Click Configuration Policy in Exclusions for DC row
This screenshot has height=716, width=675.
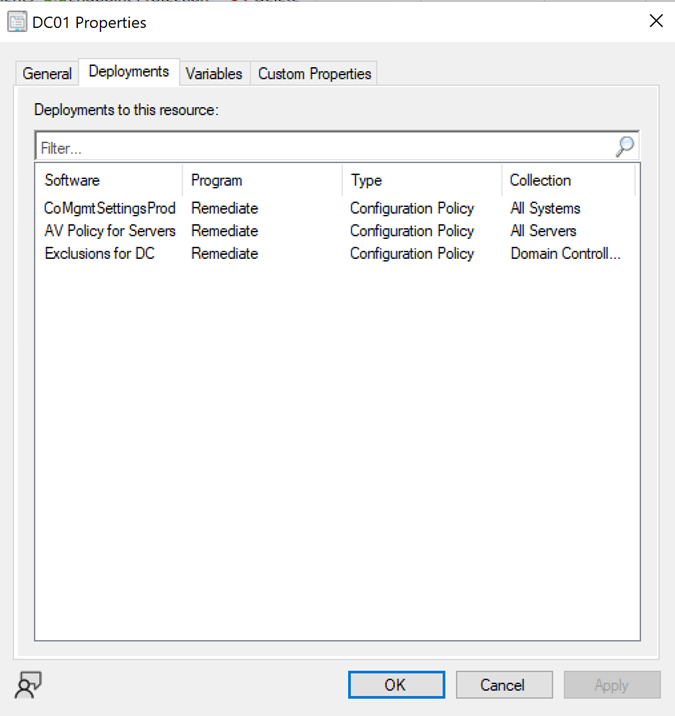point(412,253)
